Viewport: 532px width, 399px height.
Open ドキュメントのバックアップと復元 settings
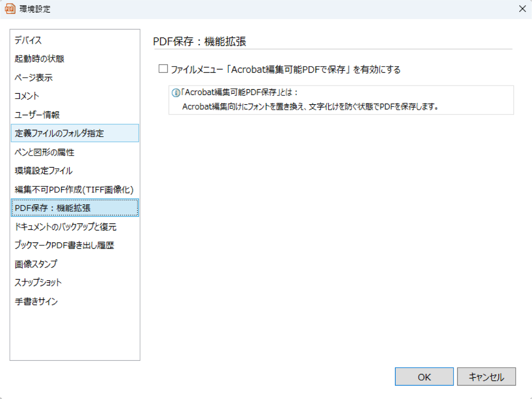point(75,227)
